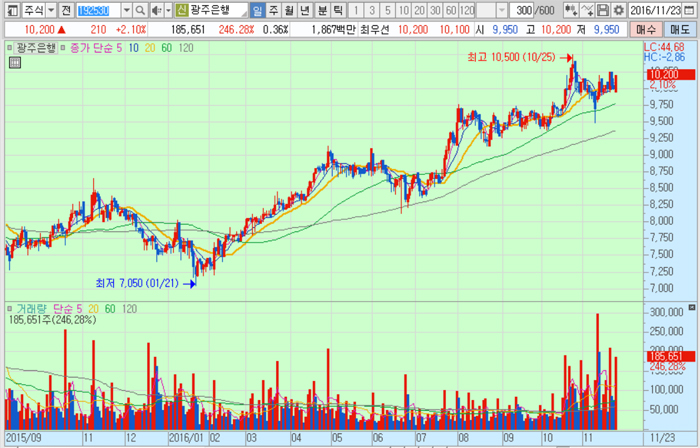700x448 pixels.
Task: Click the 최우선 quote label
Action: (x=375, y=30)
